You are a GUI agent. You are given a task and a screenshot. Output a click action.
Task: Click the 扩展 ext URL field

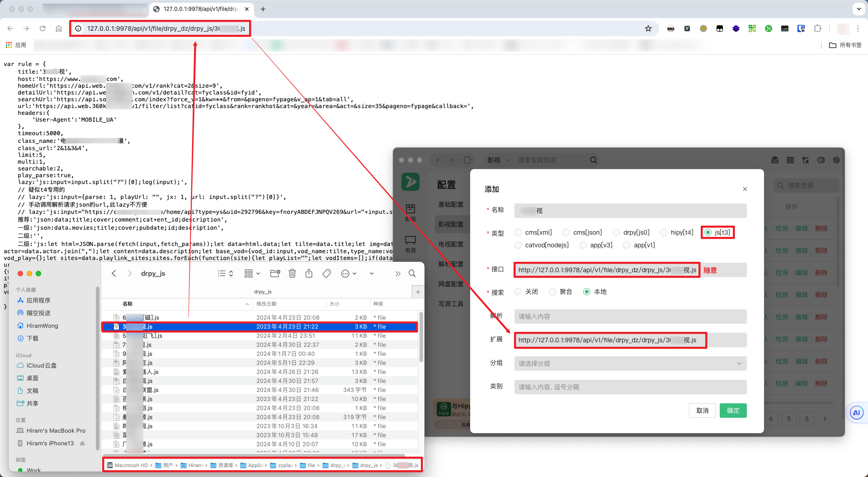[630, 340]
